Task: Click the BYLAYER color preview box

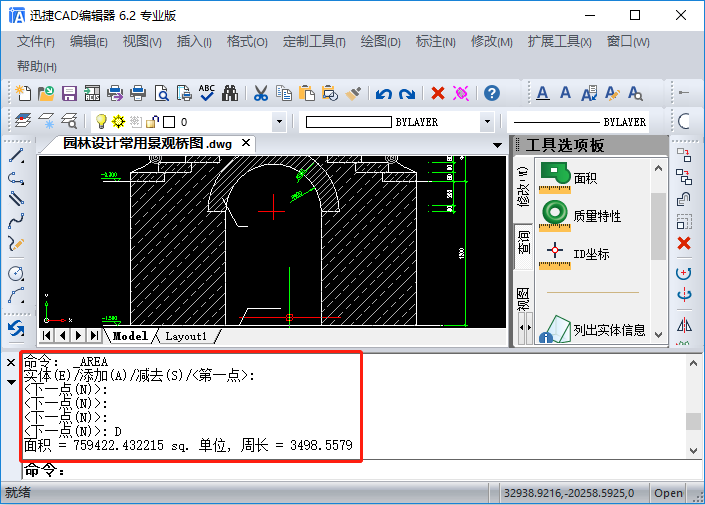Action: click(x=348, y=122)
